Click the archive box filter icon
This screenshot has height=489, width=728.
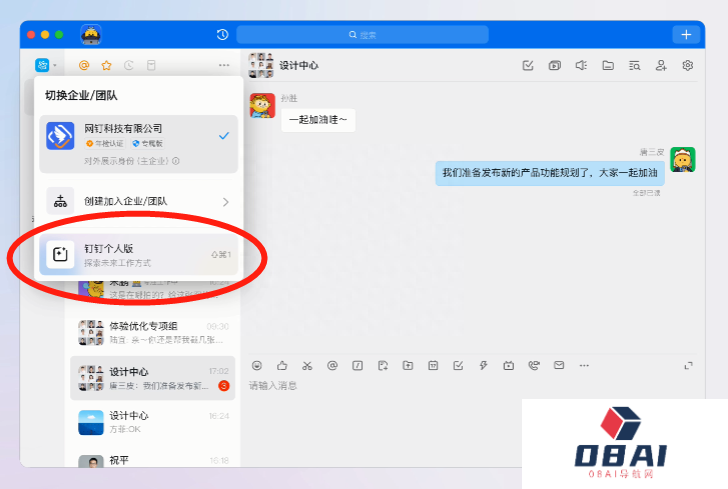coord(151,65)
